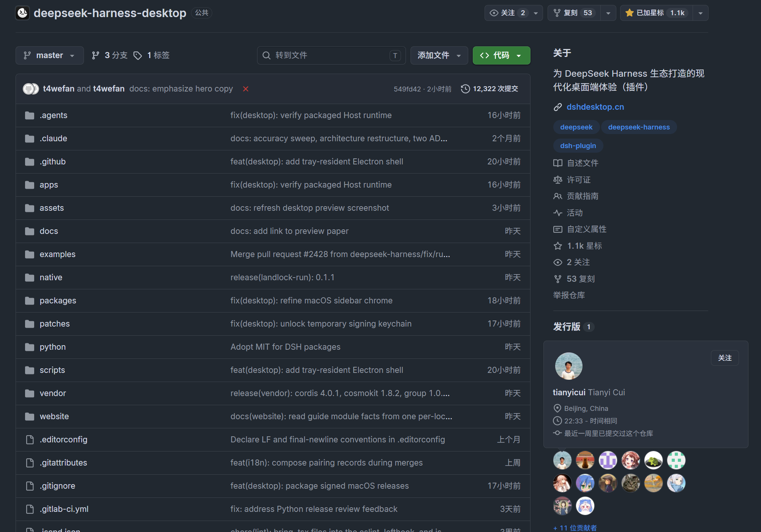Click the scale icon beside 许可证
Viewport: 761px width, 532px height.
tap(557, 180)
